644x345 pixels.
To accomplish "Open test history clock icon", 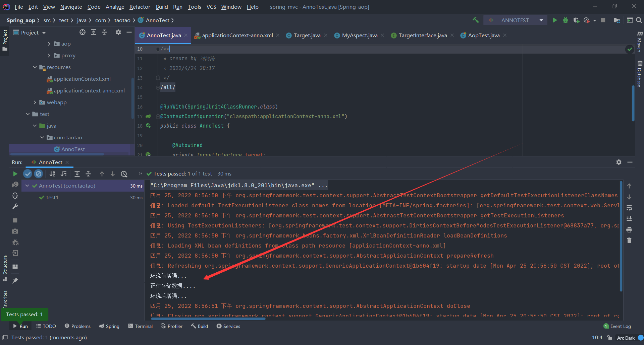I will click(124, 174).
